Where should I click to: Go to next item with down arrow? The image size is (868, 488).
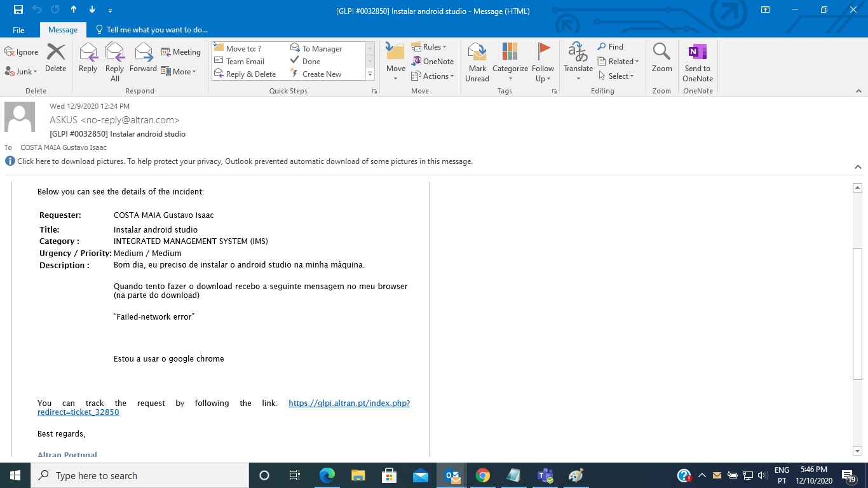tap(92, 10)
